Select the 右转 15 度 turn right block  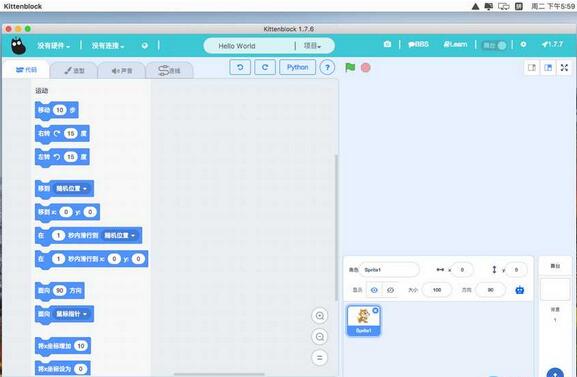click(x=62, y=134)
